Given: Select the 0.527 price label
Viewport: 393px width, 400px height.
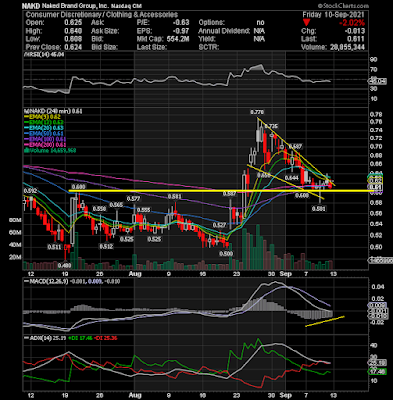Looking at the screenshot, I should pos(219,225).
